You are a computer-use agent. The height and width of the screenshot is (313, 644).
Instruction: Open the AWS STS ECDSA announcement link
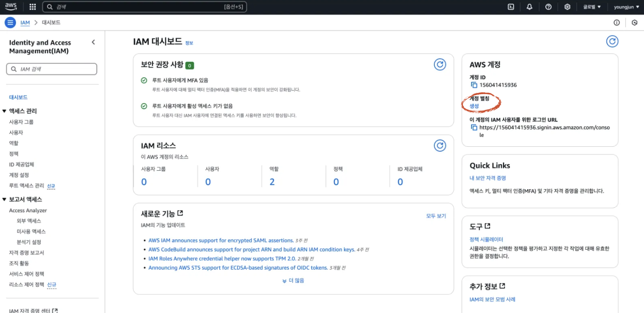click(238, 267)
